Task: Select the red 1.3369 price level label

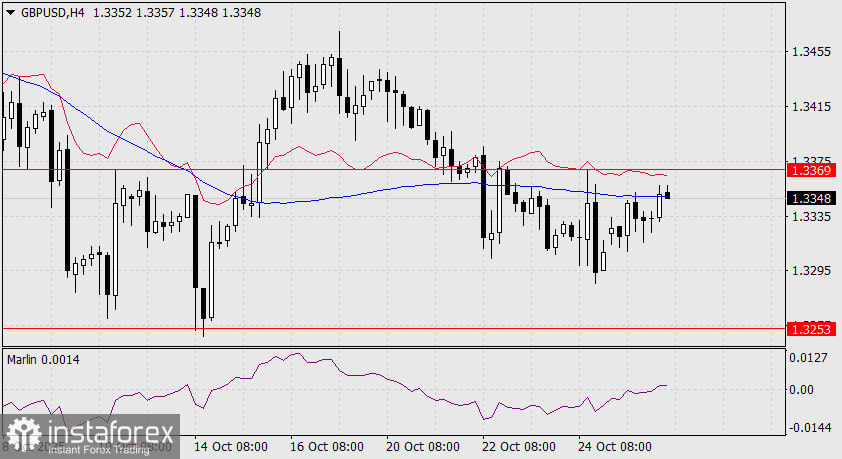Action: coord(811,171)
